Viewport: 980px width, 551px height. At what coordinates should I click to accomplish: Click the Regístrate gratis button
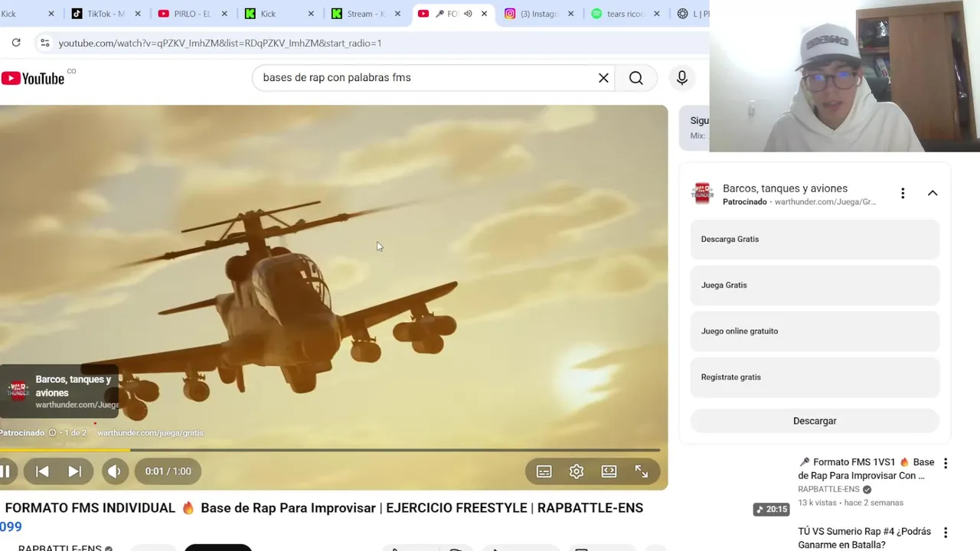point(815,377)
